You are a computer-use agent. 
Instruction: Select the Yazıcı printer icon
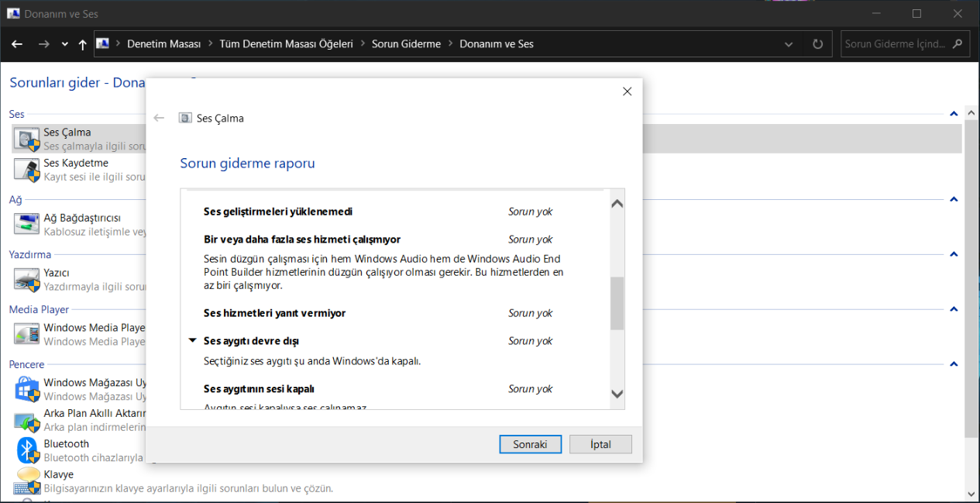[27, 279]
